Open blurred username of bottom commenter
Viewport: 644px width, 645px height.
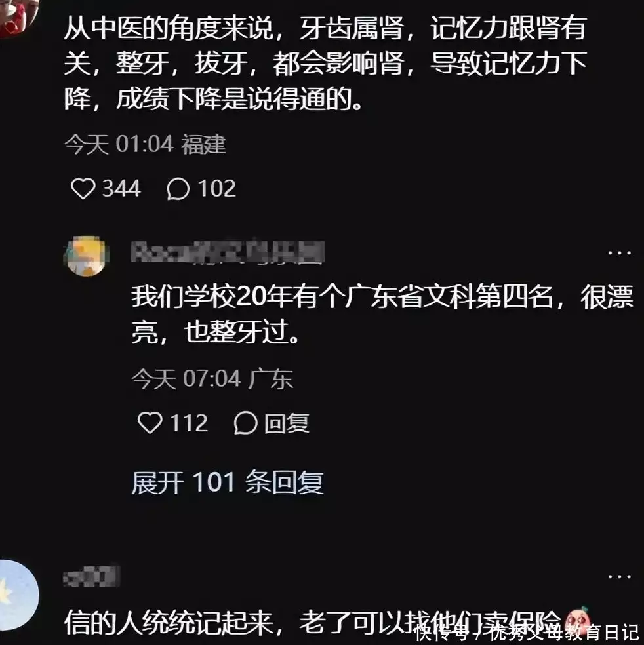click(91, 577)
